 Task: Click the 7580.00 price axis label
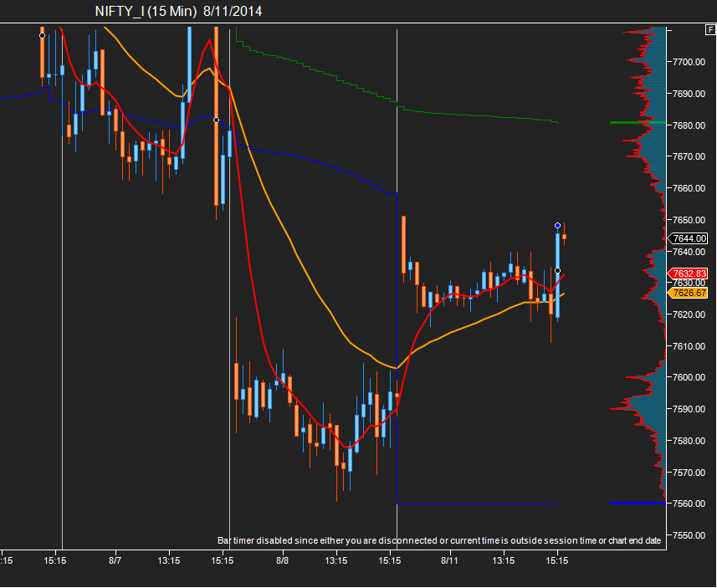[x=689, y=441]
